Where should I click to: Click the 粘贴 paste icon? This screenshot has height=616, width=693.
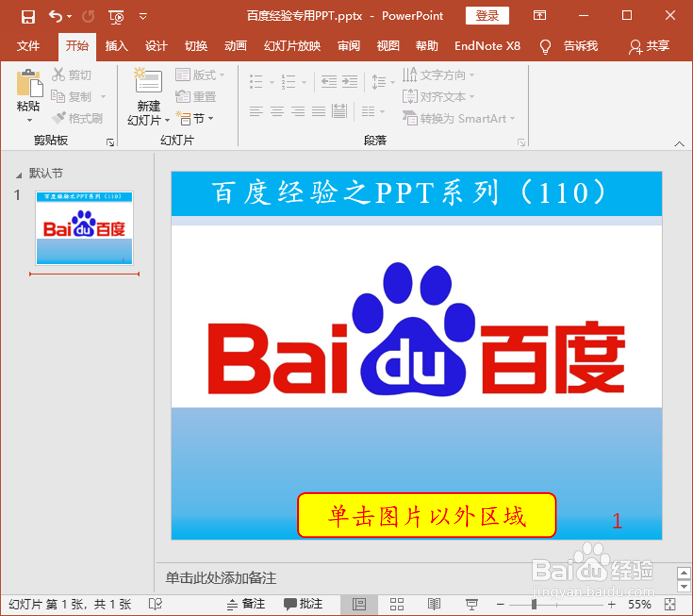pos(29,83)
